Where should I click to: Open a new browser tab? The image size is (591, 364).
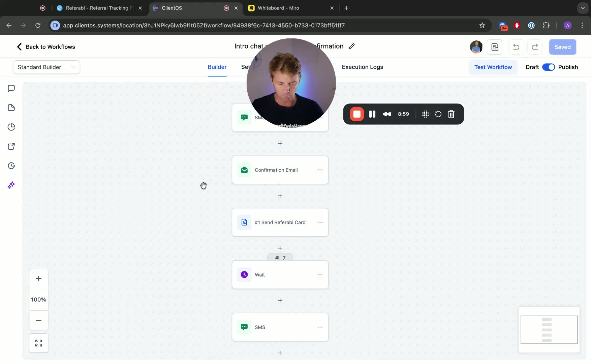346,8
